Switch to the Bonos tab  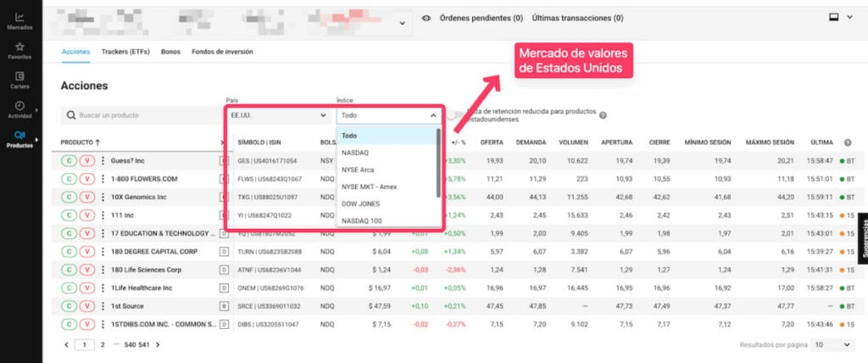(170, 52)
